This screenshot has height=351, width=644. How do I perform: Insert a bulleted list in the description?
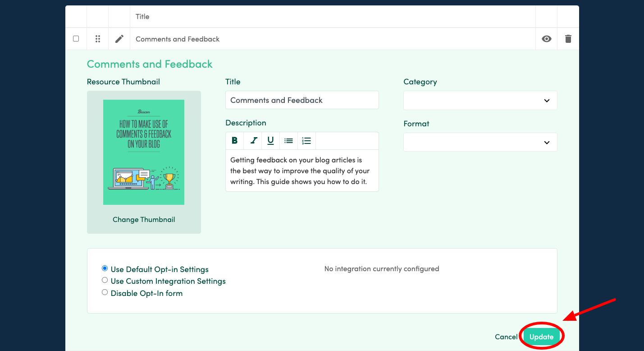(288, 140)
